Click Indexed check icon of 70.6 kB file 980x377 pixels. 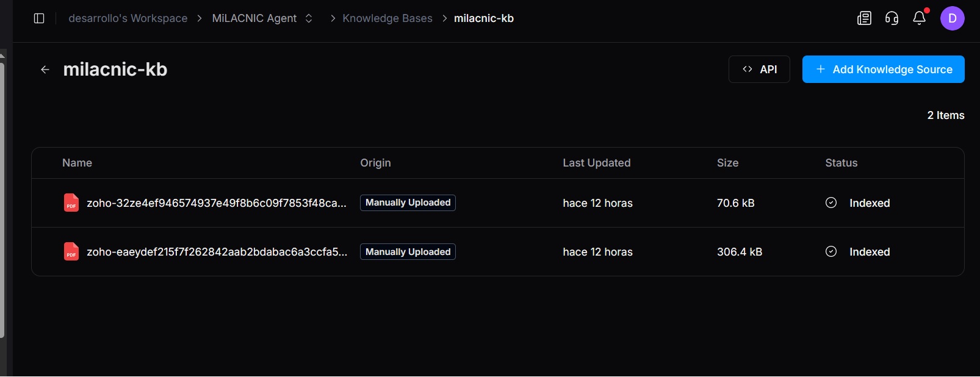(x=831, y=203)
